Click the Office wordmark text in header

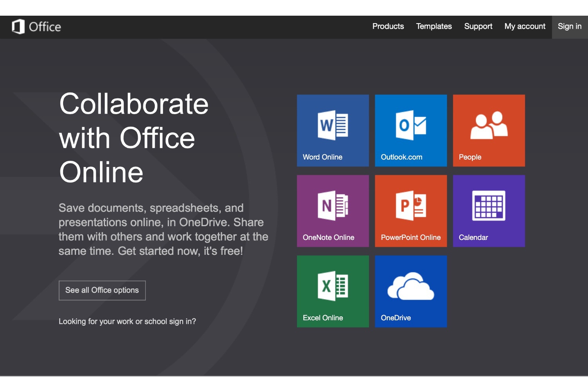coord(45,27)
